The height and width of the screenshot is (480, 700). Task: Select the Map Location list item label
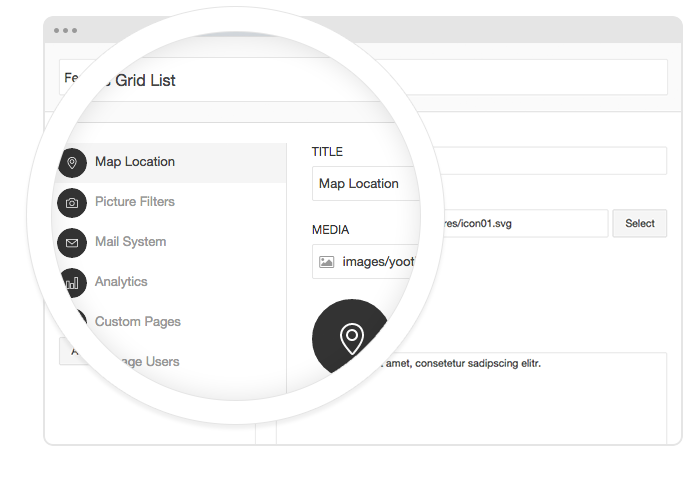tap(135, 162)
